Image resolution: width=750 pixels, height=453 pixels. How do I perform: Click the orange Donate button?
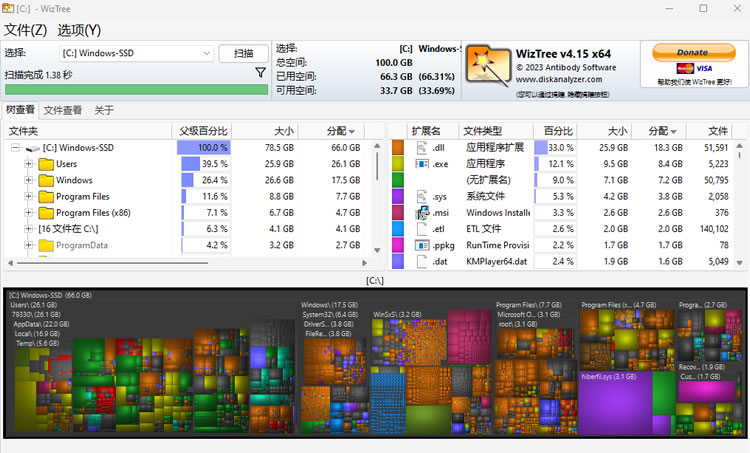pos(692,52)
